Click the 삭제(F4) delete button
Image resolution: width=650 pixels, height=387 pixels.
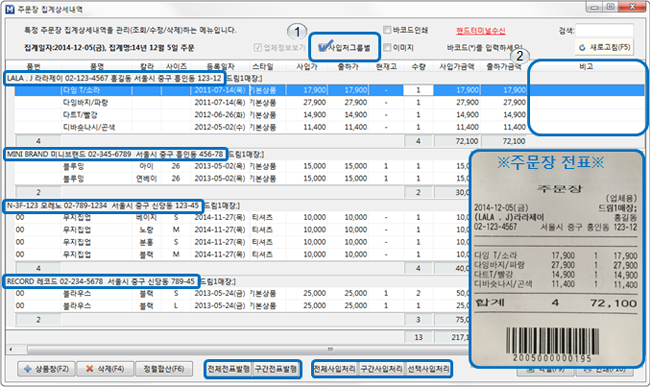105,368
